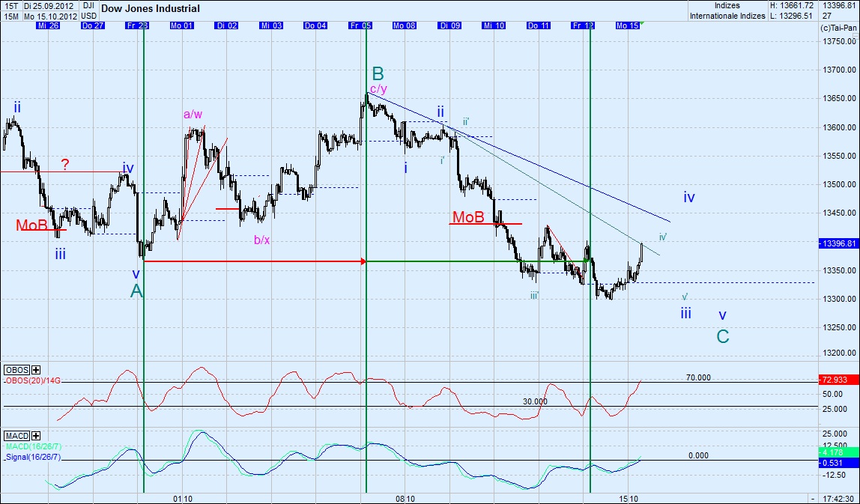Click the MACD(16/26/7) legend text

[33, 444]
